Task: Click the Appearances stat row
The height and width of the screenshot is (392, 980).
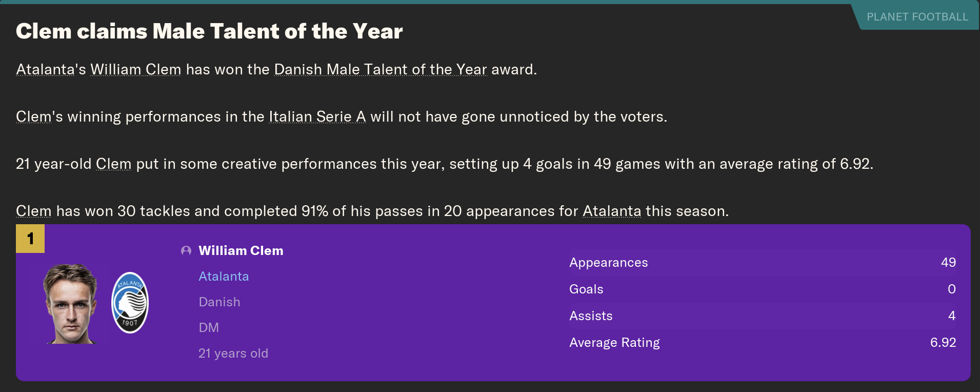Action: pos(762,262)
